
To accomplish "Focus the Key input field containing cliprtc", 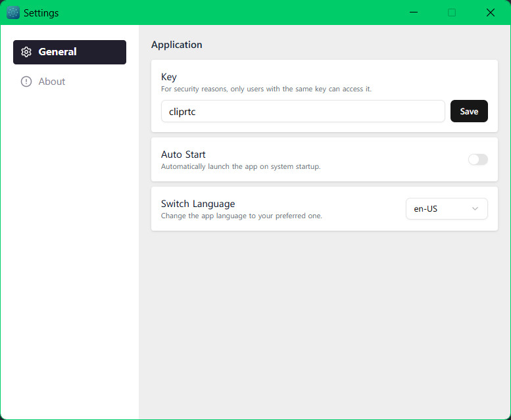I will [x=303, y=111].
